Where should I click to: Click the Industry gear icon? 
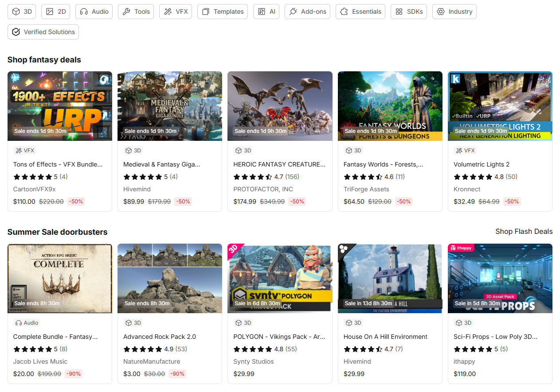(441, 12)
